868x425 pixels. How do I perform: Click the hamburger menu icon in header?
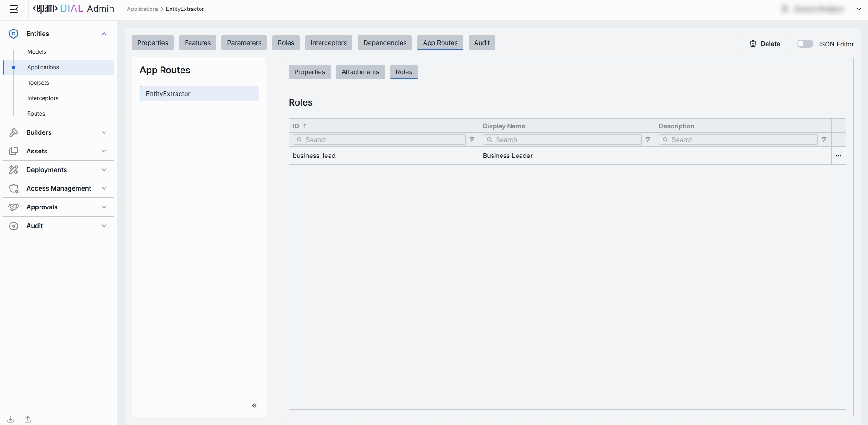tap(14, 9)
